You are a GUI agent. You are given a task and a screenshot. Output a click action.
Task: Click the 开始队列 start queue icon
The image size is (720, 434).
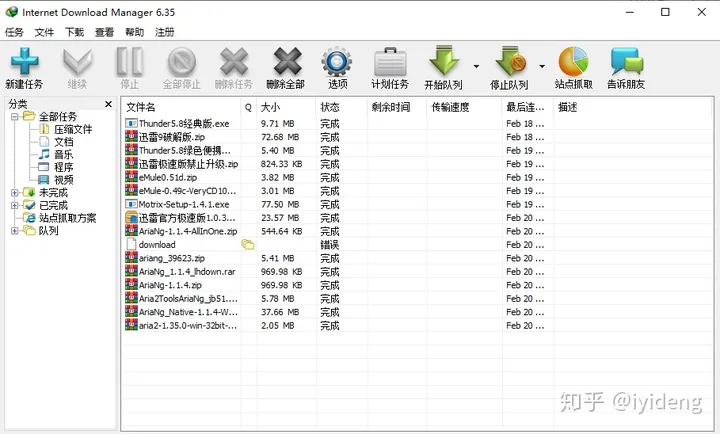click(444, 61)
